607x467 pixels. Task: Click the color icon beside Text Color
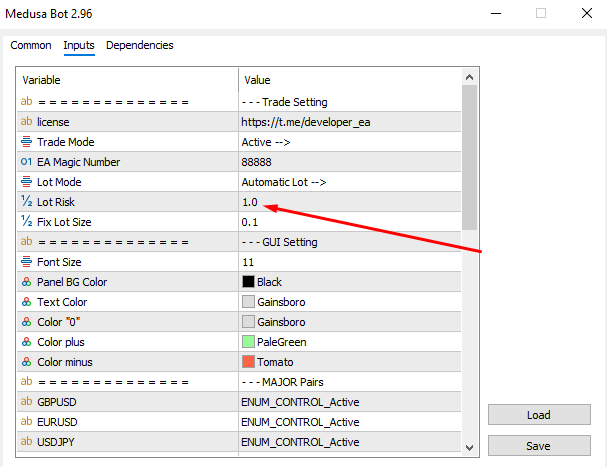pyautogui.click(x=26, y=302)
